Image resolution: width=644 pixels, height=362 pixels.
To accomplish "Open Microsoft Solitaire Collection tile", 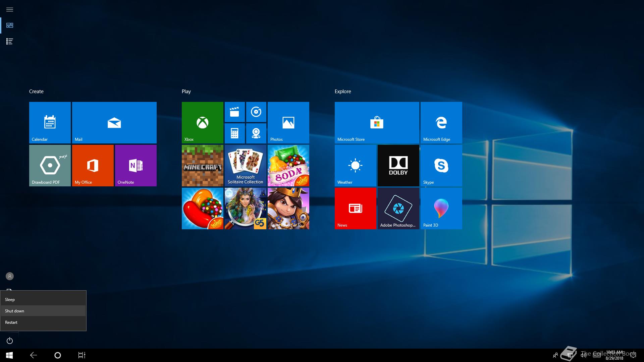I will coord(246,166).
